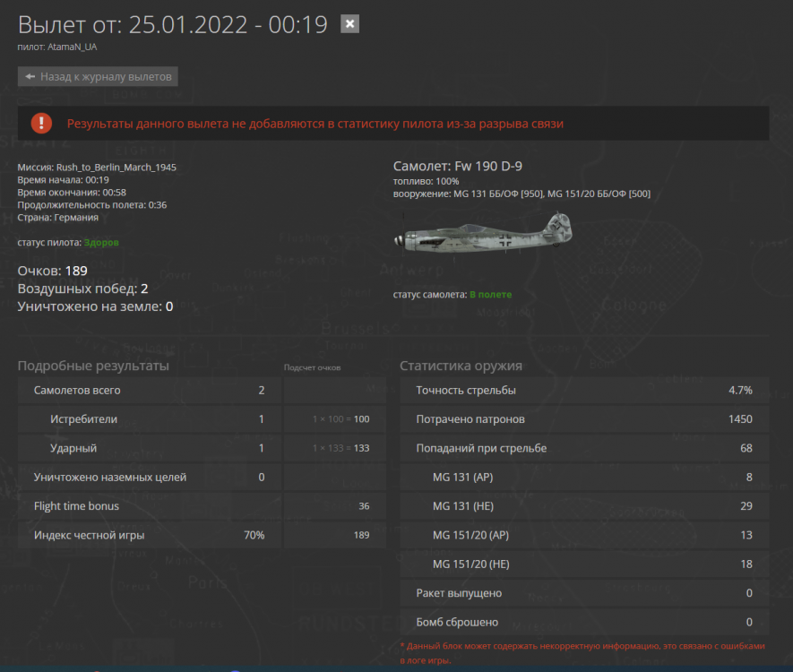Select the MG 131 (HE) hits row
The height and width of the screenshot is (672, 793).
point(584,506)
